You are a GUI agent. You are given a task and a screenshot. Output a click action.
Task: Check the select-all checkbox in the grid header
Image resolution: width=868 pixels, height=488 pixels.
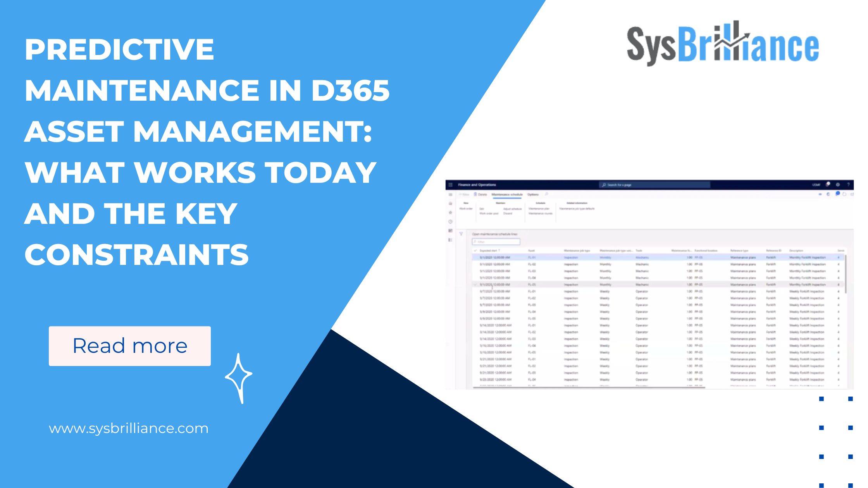pos(475,251)
